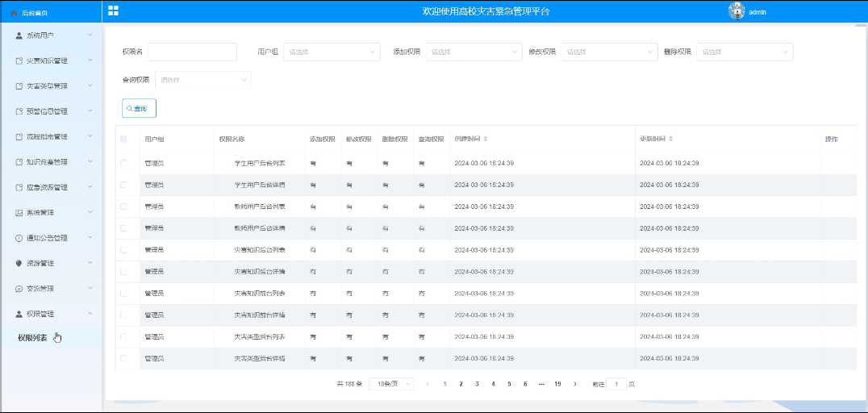Check the row for 灾害类型后台列表
The height and width of the screenshot is (413, 868).
coord(123,336)
